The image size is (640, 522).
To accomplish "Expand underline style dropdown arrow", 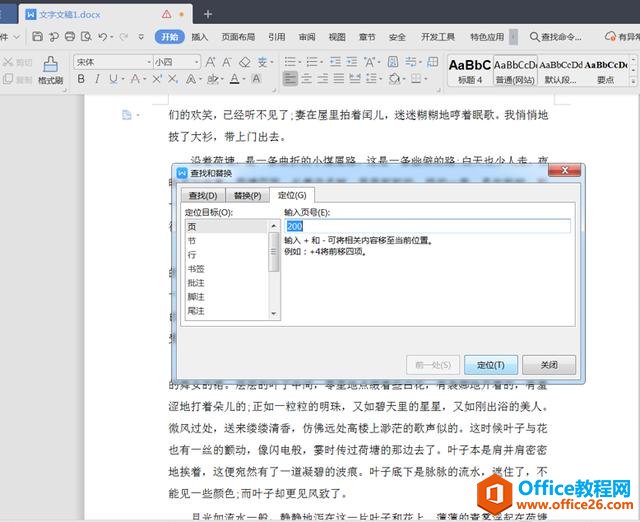I will click(123, 79).
